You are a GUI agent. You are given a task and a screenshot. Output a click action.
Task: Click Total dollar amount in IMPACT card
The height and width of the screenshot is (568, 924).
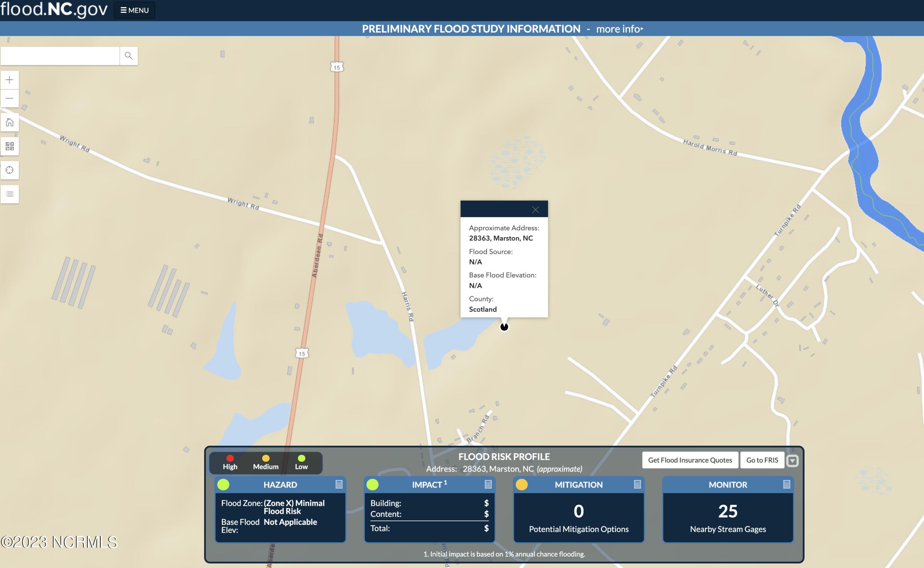486,528
